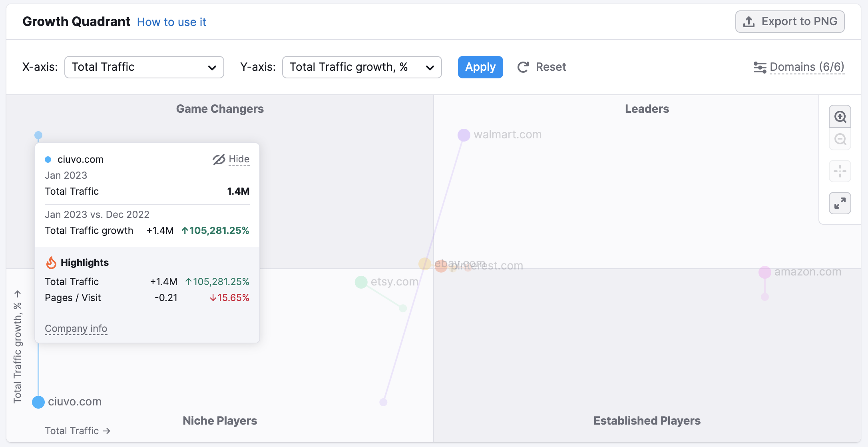Click the Apply button

point(480,67)
